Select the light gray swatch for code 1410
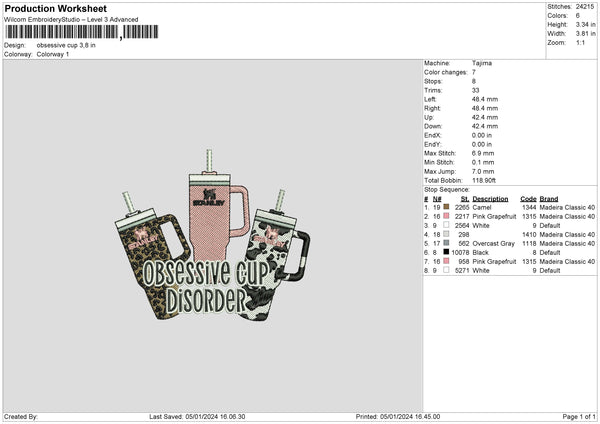The image size is (600, 424). [x=446, y=234]
